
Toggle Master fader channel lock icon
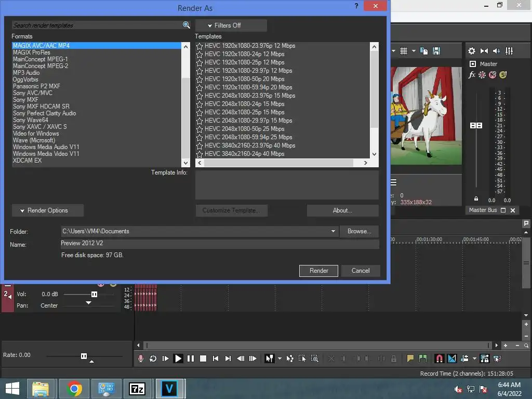(476, 199)
